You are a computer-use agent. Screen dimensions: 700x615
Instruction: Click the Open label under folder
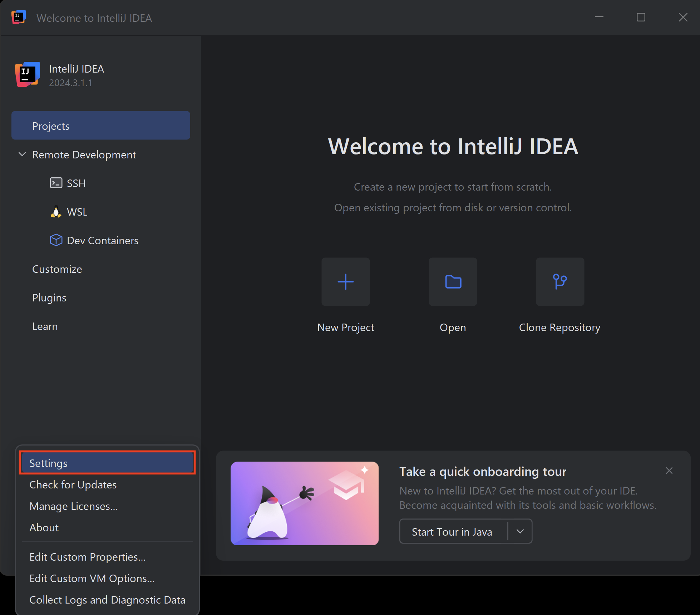(x=453, y=327)
